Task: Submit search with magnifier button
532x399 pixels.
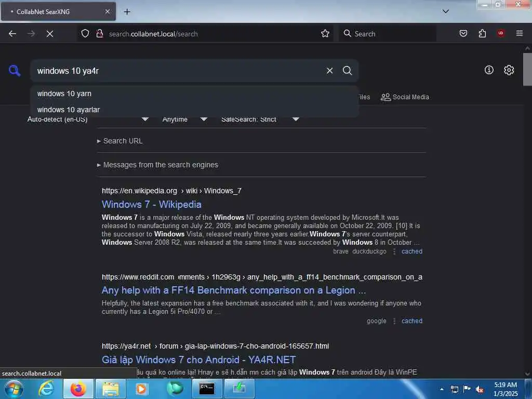Action: point(347,71)
